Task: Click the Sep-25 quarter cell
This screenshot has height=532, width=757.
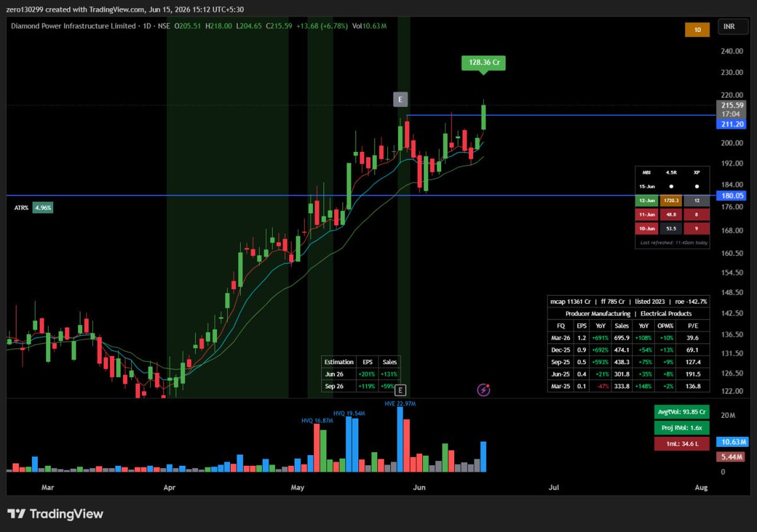Action: point(561,362)
